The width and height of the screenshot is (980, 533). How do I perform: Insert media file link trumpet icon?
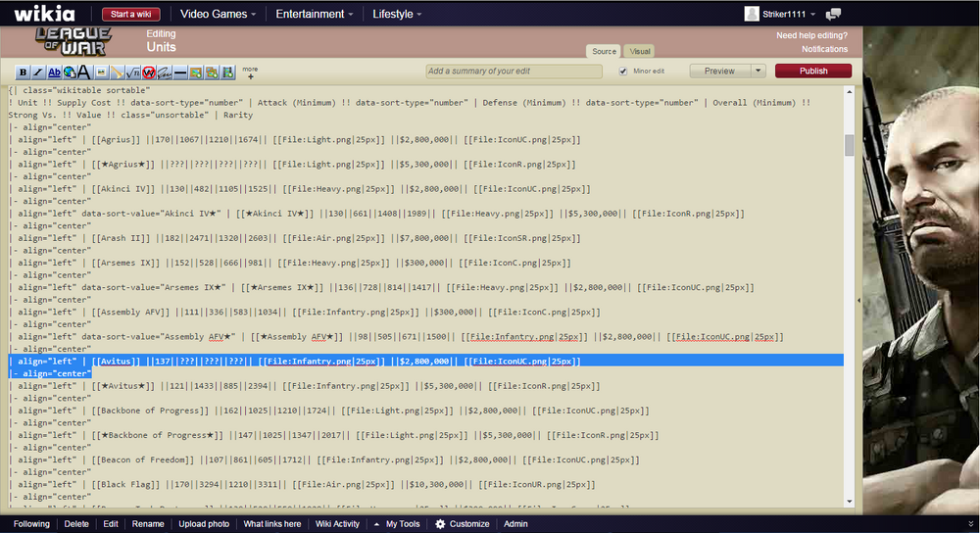(x=117, y=73)
